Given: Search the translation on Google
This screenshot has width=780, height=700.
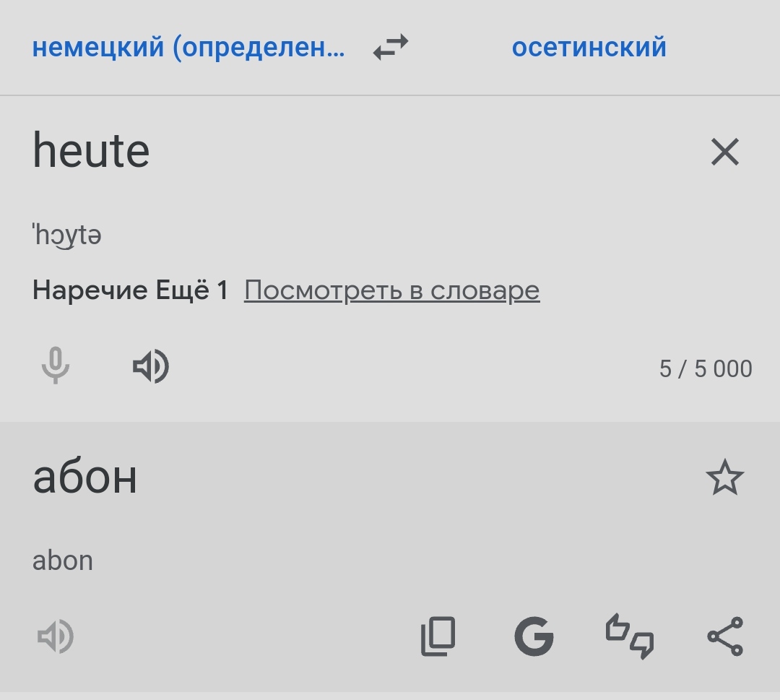Looking at the screenshot, I should (534, 636).
